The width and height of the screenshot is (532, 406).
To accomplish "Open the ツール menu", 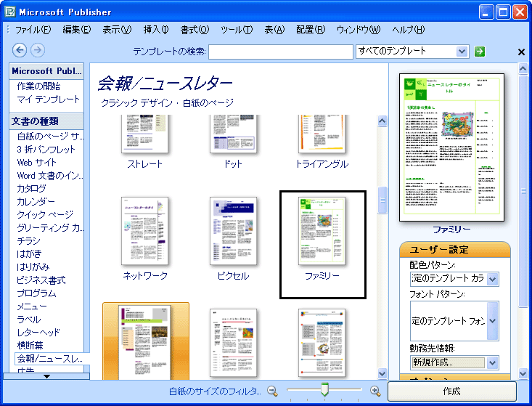I will tap(237, 30).
